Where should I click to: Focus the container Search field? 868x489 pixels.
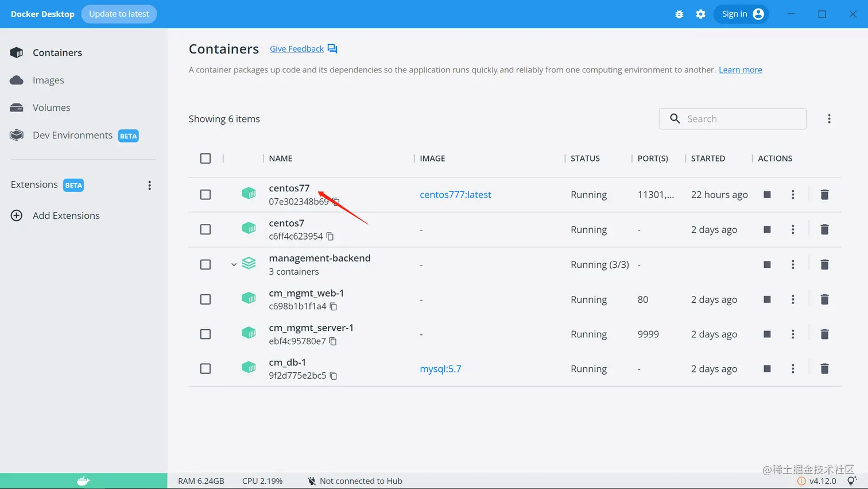point(733,119)
